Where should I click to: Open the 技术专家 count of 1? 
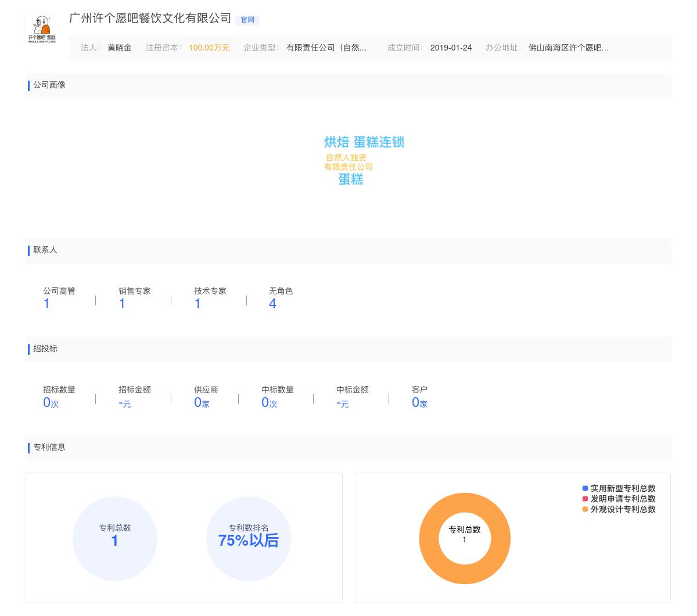point(197,304)
